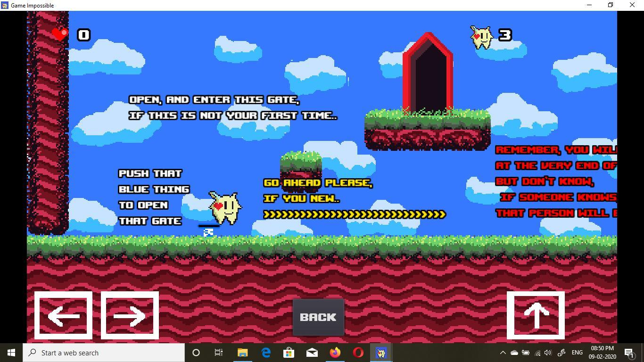Show hidden system tray icons

[x=503, y=353]
